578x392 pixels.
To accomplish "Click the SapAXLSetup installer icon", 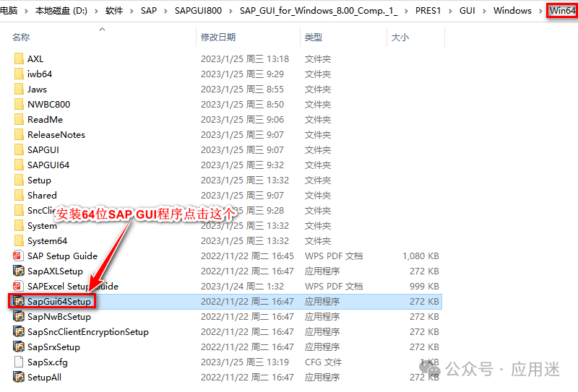I will [19, 271].
